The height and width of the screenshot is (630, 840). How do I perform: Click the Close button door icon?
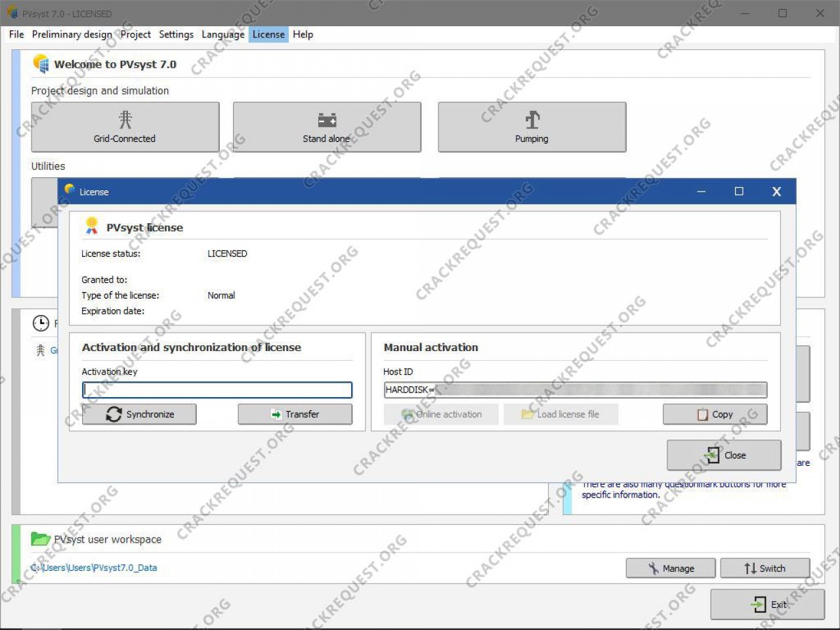coord(712,455)
